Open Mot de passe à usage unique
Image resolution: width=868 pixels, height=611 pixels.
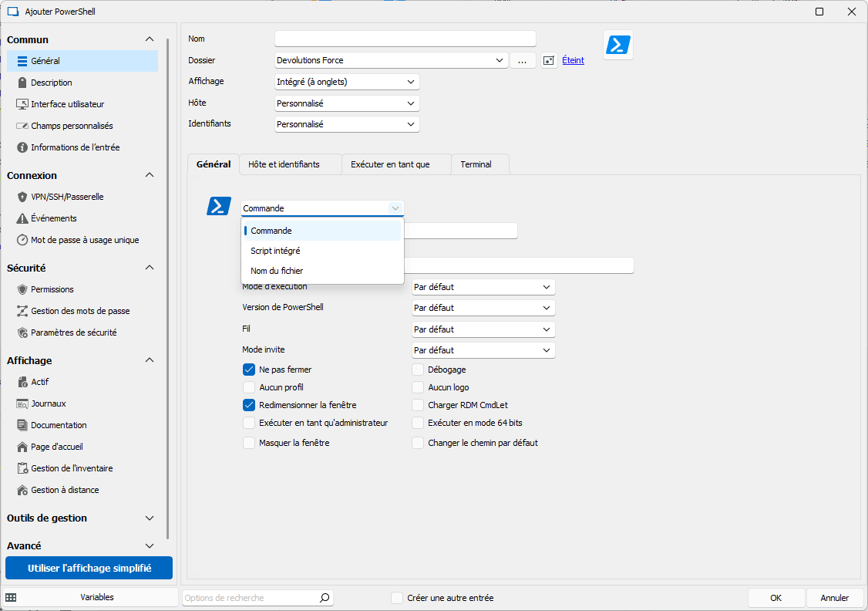click(84, 240)
